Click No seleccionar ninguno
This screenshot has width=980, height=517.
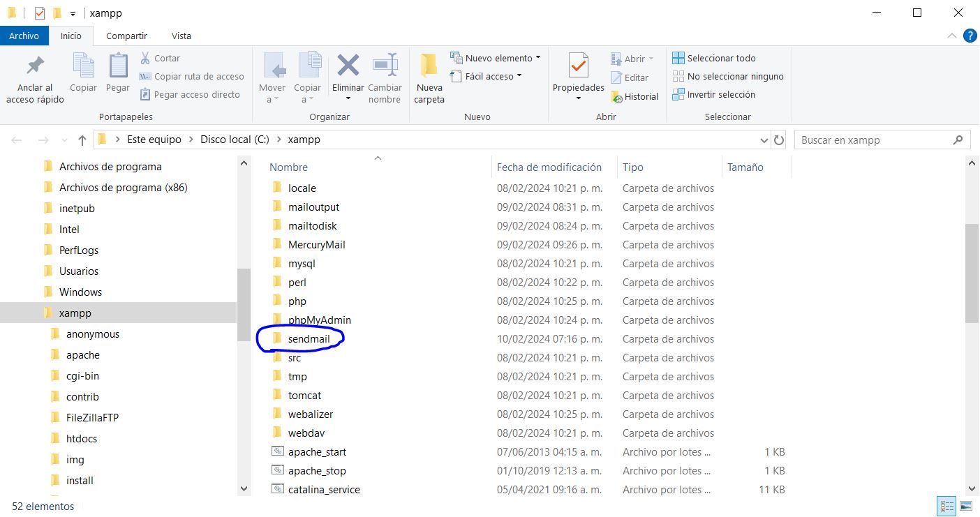click(x=728, y=76)
